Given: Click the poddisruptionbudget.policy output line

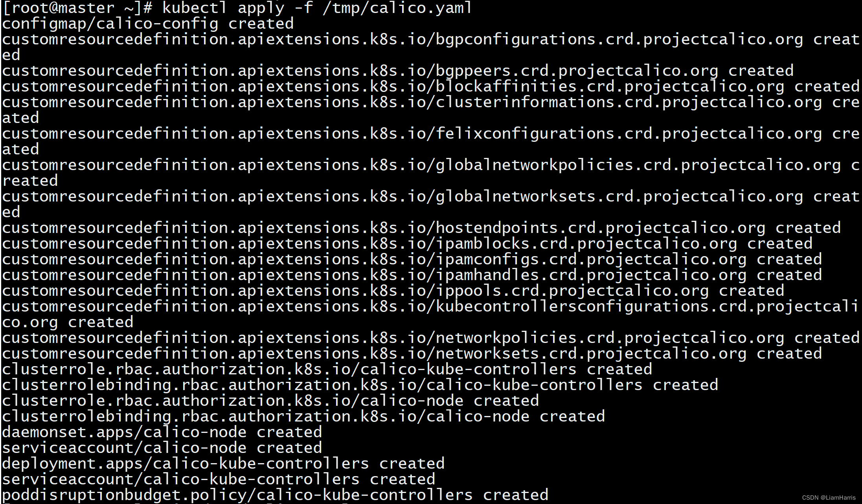Looking at the screenshot, I should [x=274, y=495].
